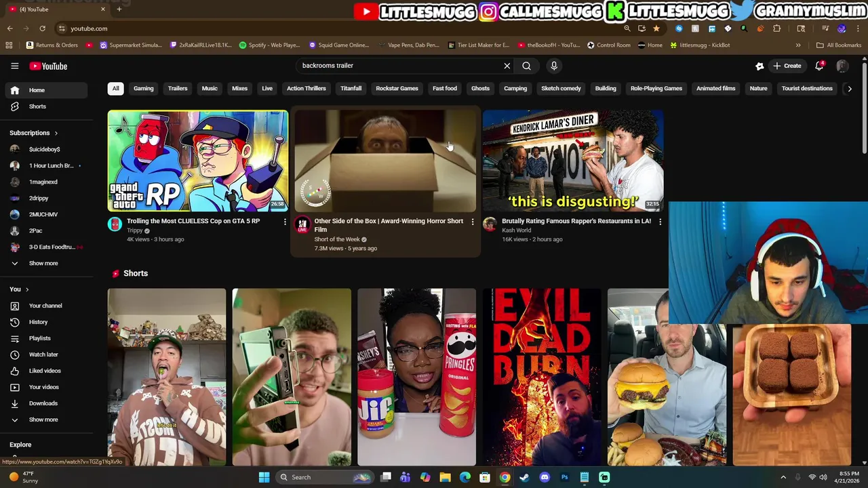This screenshot has width=868, height=488.
Task: Click the YouTube logo
Action: [x=48, y=66]
